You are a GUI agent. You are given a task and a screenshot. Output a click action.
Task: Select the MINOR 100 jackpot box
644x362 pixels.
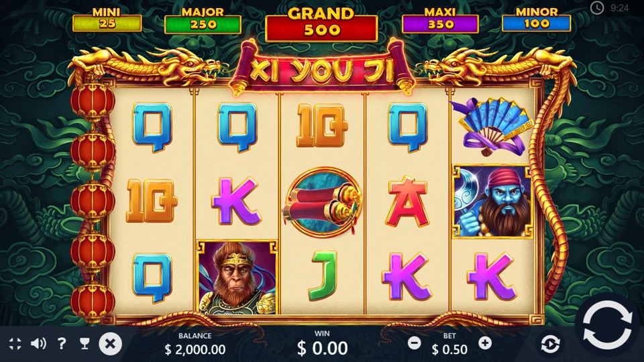pos(537,19)
